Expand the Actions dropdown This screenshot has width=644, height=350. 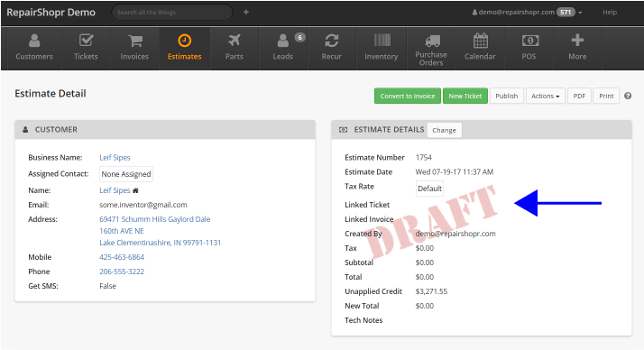pos(545,96)
